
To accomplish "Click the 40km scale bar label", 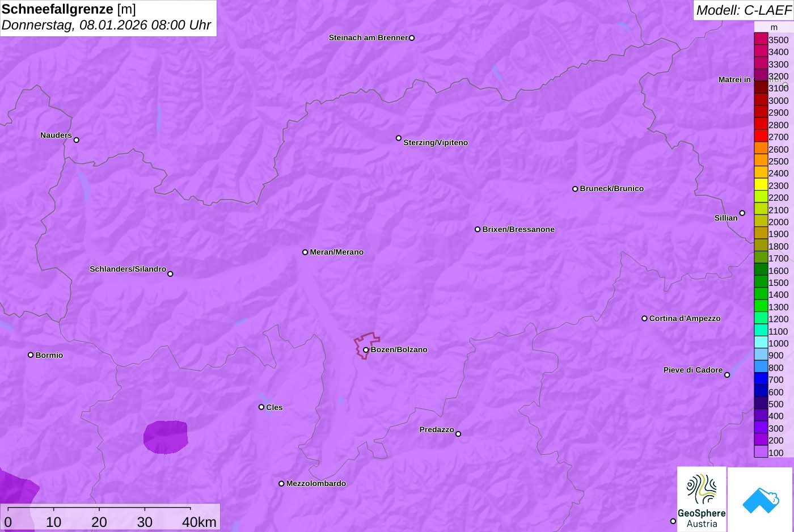I will pos(199,522).
